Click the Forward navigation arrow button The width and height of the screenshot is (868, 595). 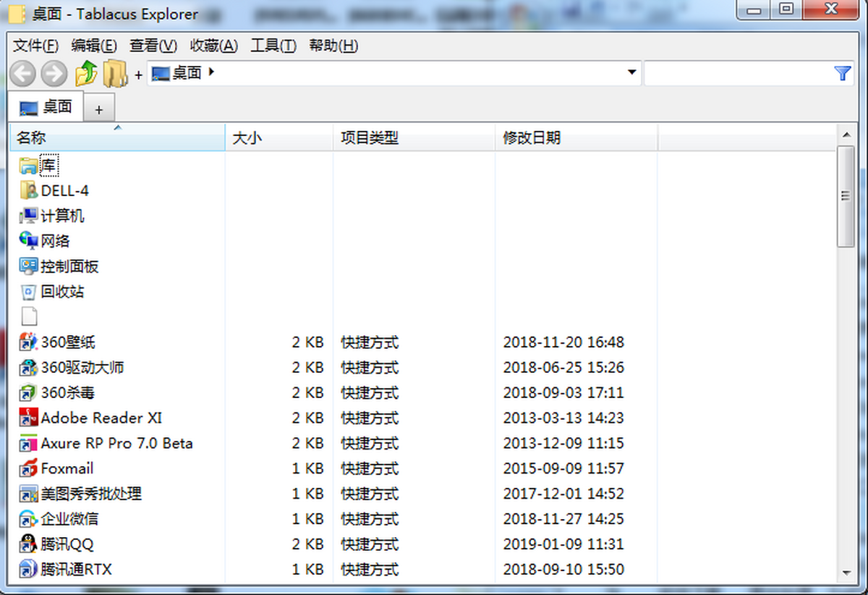pyautogui.click(x=54, y=73)
